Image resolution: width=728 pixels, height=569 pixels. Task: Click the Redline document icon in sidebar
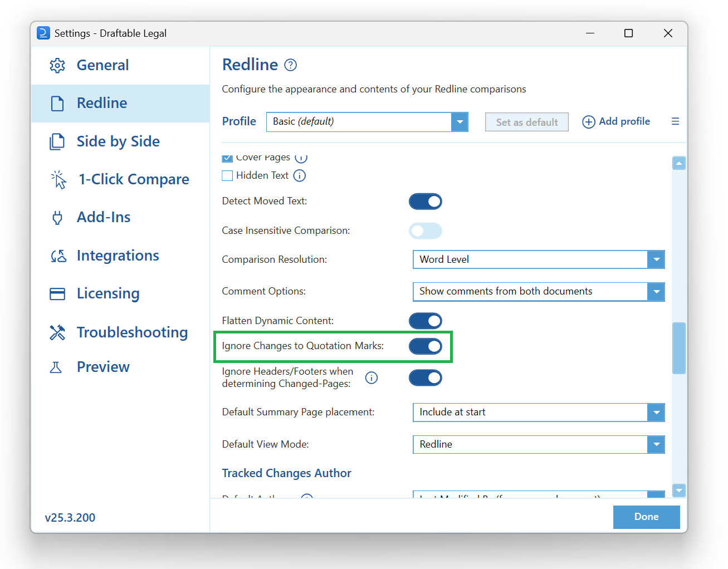point(57,104)
